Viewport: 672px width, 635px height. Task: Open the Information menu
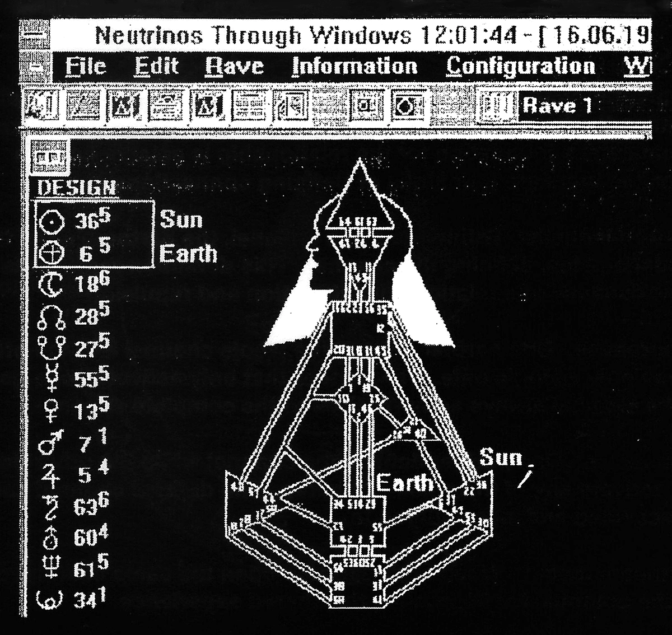[x=354, y=67]
